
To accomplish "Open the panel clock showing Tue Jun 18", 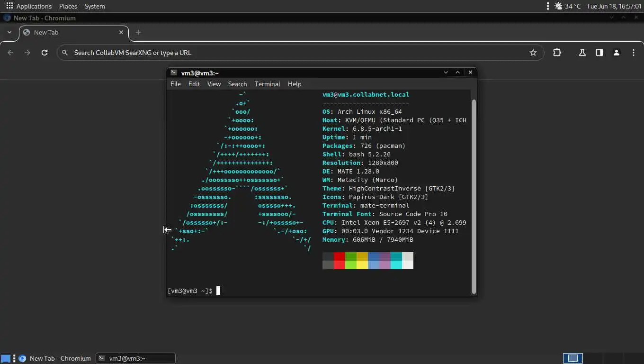I will [614, 6].
